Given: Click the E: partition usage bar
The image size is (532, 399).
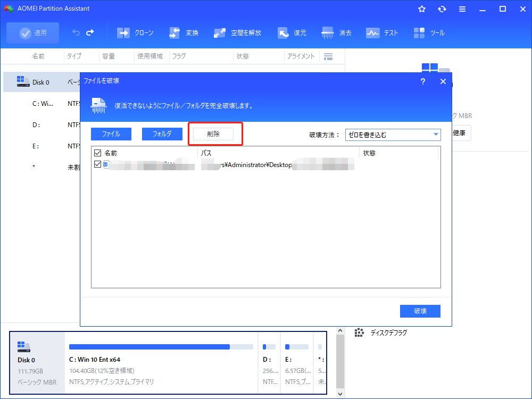Looking at the screenshot, I should click(297, 347).
